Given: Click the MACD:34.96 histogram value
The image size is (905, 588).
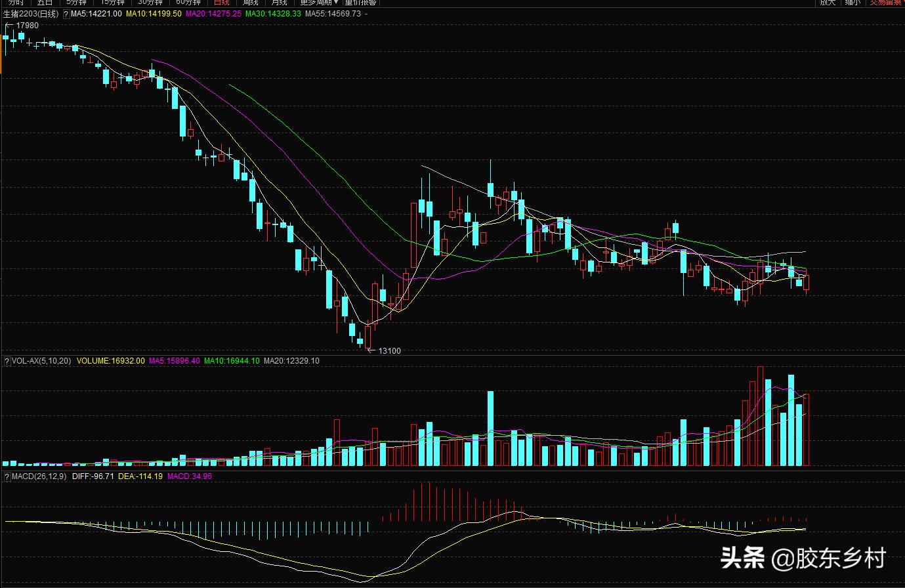Looking at the screenshot, I should pyautogui.click(x=190, y=476).
